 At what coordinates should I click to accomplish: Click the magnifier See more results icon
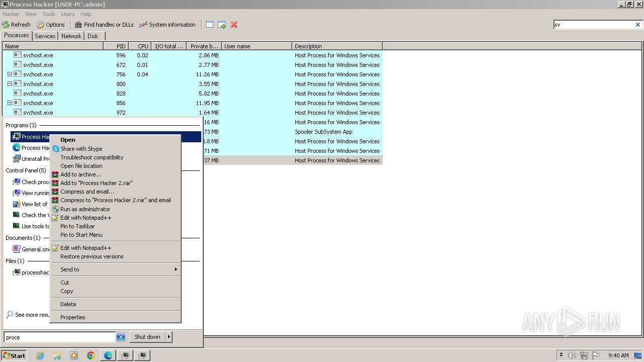point(10,315)
